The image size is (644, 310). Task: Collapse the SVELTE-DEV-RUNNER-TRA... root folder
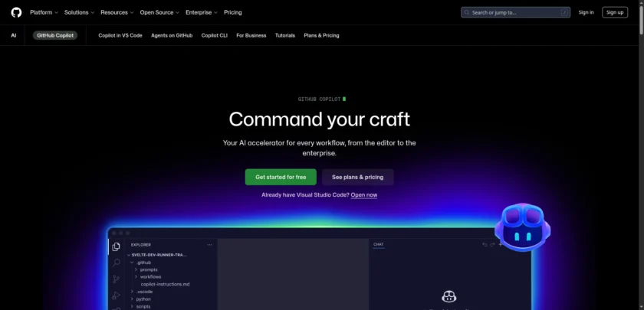157,255
